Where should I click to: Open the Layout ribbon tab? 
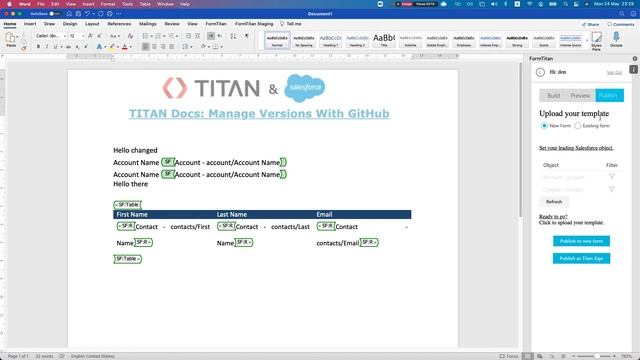tap(92, 24)
